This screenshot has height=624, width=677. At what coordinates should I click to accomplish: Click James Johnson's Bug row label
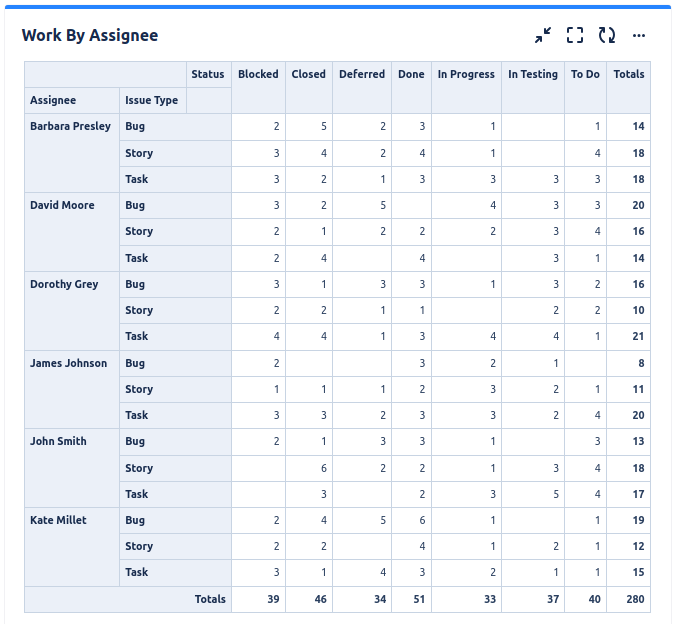[x=175, y=364]
